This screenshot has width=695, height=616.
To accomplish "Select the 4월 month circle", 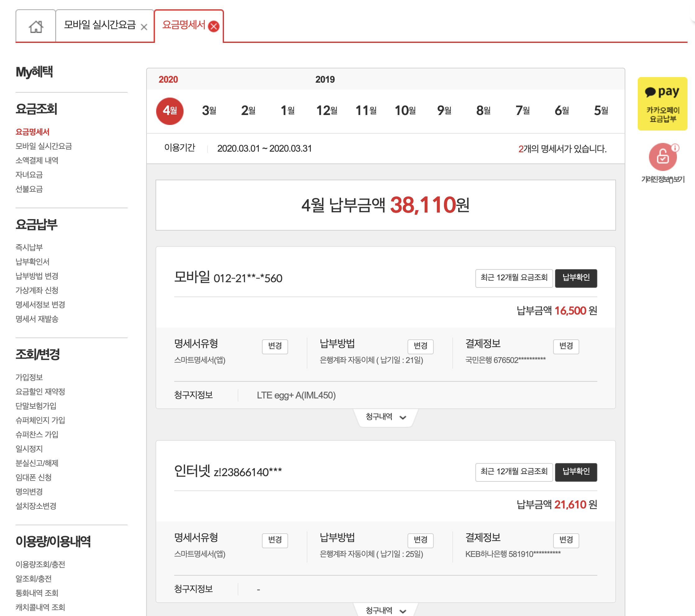I will coord(170,111).
